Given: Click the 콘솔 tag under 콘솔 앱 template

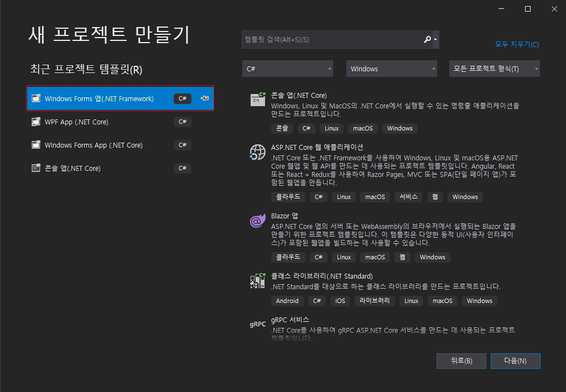Looking at the screenshot, I should 282,128.
